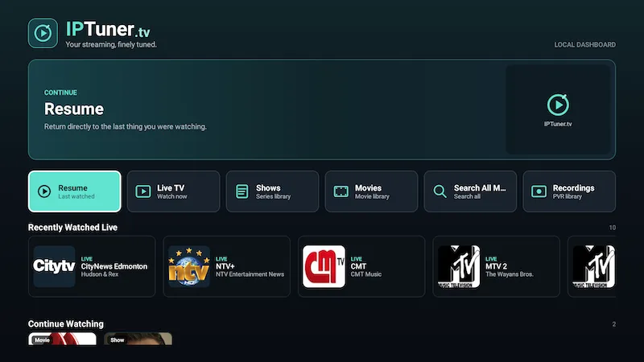Open the partially visible last MTV card
Image resolution: width=644 pixels, height=362 pixels.
(x=592, y=266)
